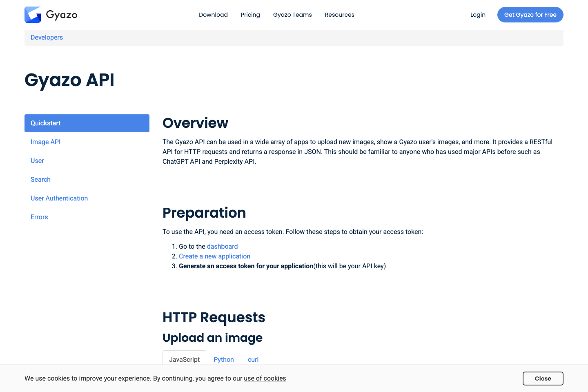
Task: Close the cookie notice banner
Action: 543,379
